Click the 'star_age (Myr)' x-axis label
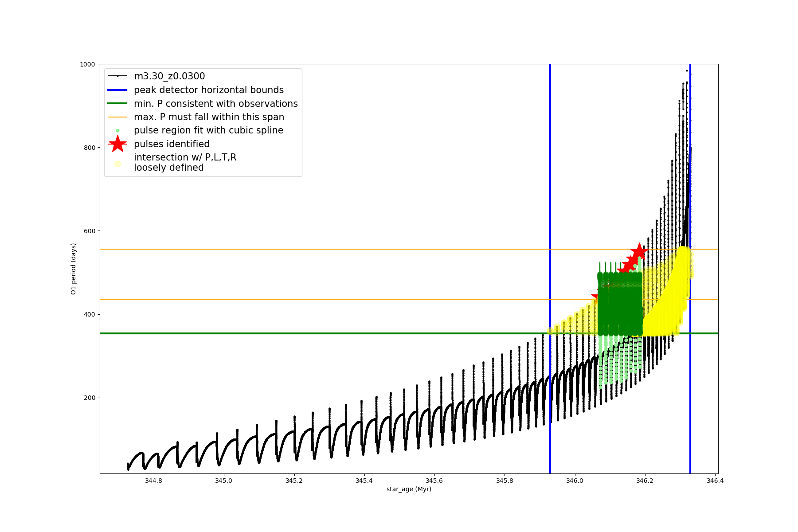 [409, 489]
